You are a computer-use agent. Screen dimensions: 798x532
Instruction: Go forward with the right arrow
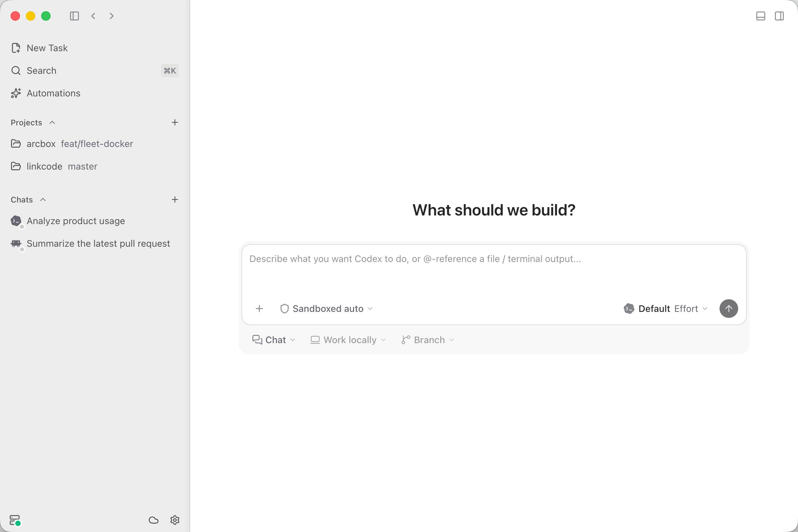(112, 16)
